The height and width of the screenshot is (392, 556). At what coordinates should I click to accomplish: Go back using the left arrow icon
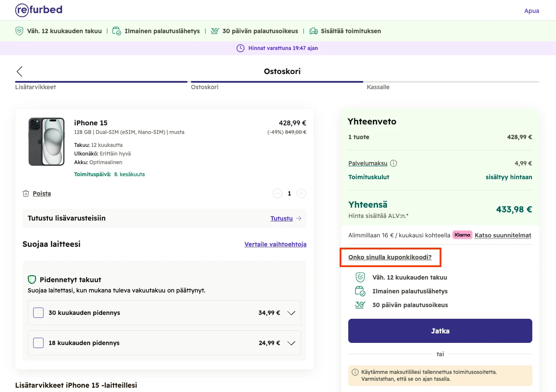point(19,72)
